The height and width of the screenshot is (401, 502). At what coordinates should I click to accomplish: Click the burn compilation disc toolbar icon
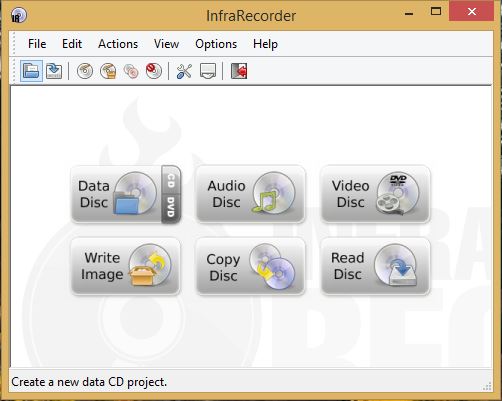tap(85, 71)
